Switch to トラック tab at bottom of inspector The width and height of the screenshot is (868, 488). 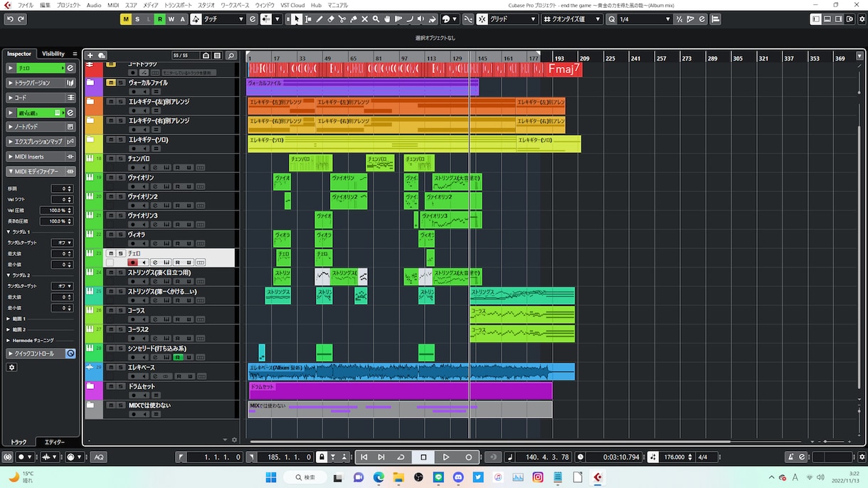(x=18, y=442)
